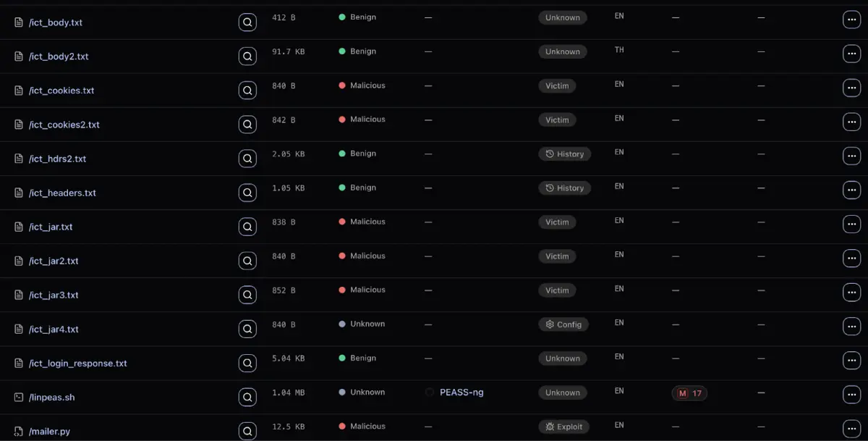The height and width of the screenshot is (441, 868).
Task: Open the /ict_login_response.txt file link
Action: click(x=77, y=363)
